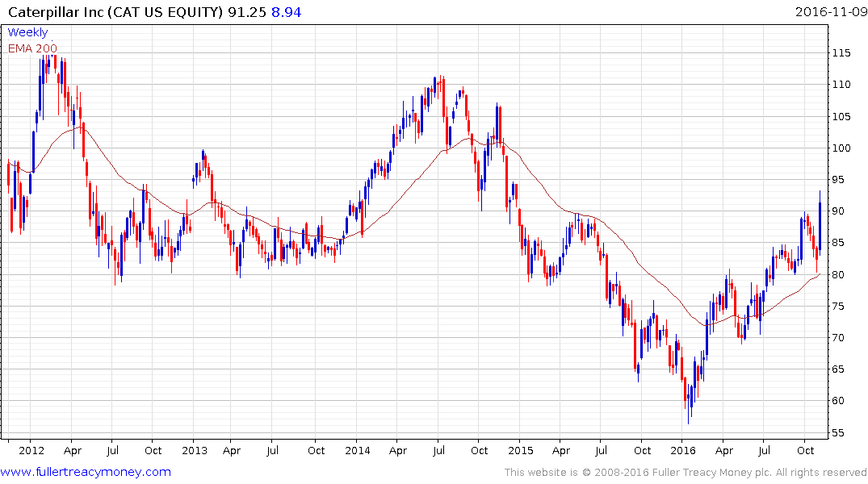Click the 80 price axis label

838,274
